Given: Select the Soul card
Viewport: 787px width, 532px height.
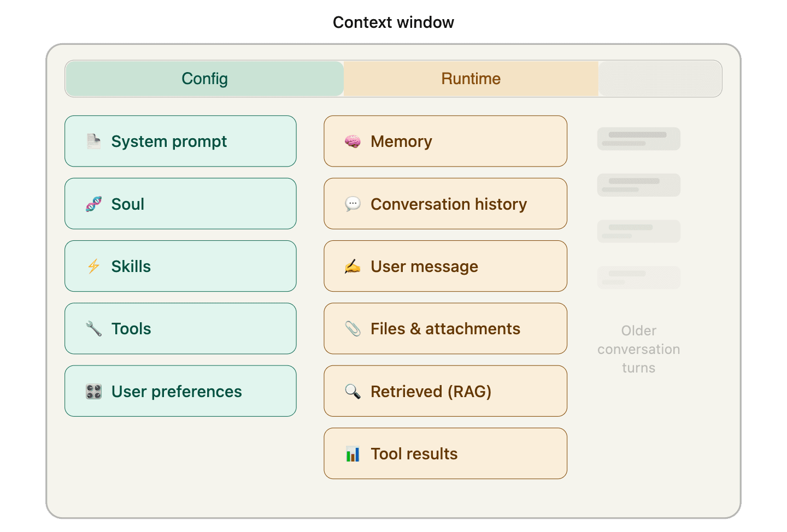Looking at the screenshot, I should (180, 204).
